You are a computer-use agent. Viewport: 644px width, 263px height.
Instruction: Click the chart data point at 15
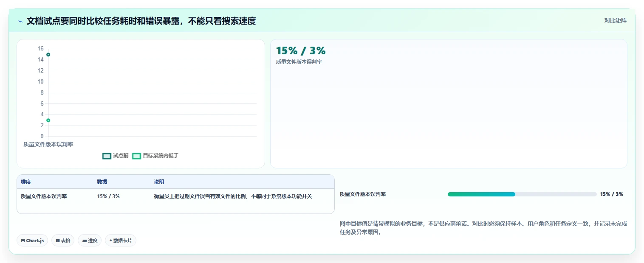[x=48, y=55]
